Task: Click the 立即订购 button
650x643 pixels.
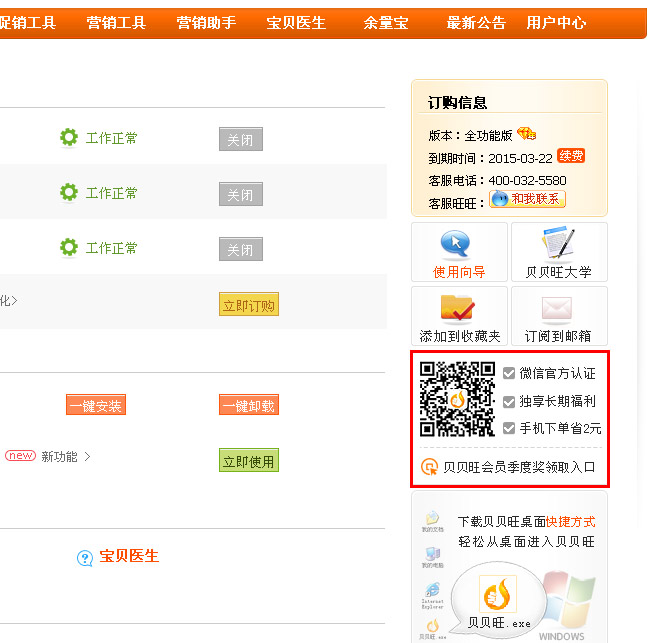Action: [x=249, y=304]
